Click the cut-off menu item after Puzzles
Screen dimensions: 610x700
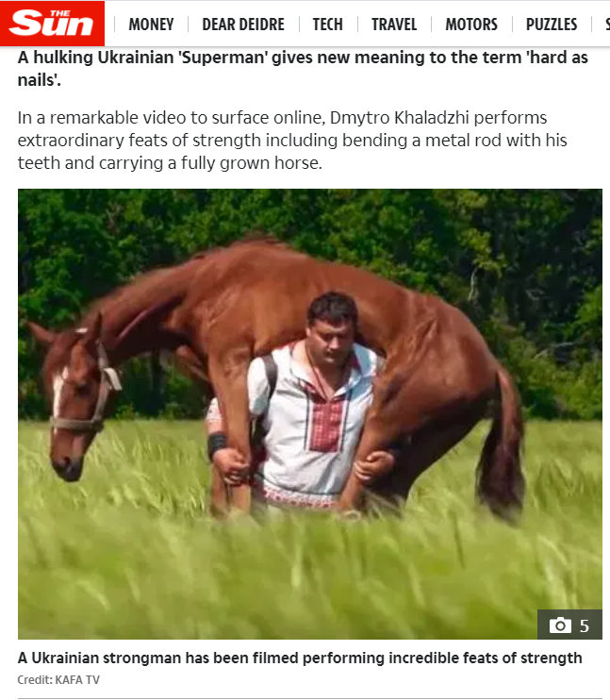[607, 25]
